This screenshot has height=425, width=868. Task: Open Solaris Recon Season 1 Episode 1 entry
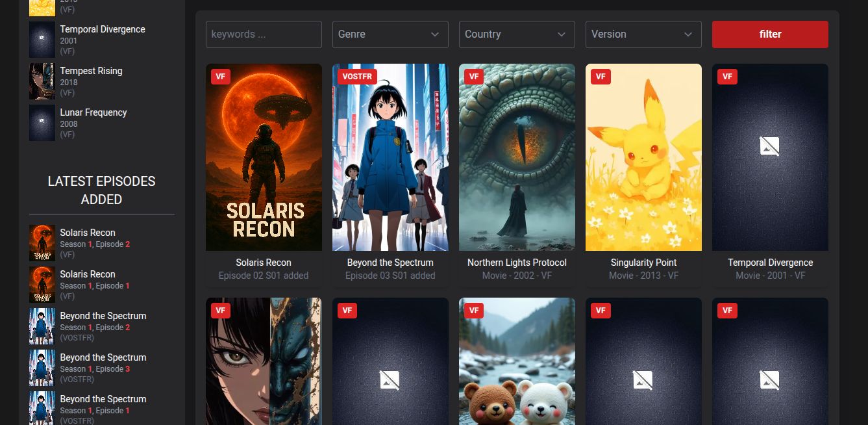102,285
